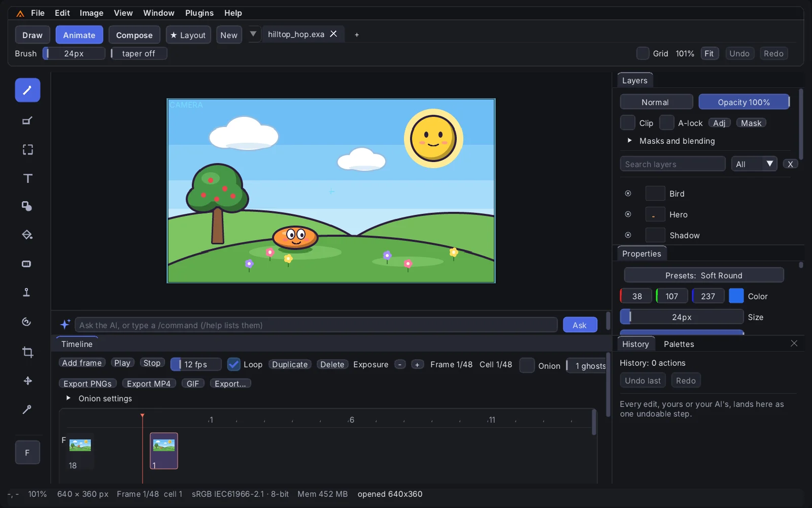Uncheck the Loop checkbox
The height and width of the screenshot is (508, 812).
pos(233,364)
